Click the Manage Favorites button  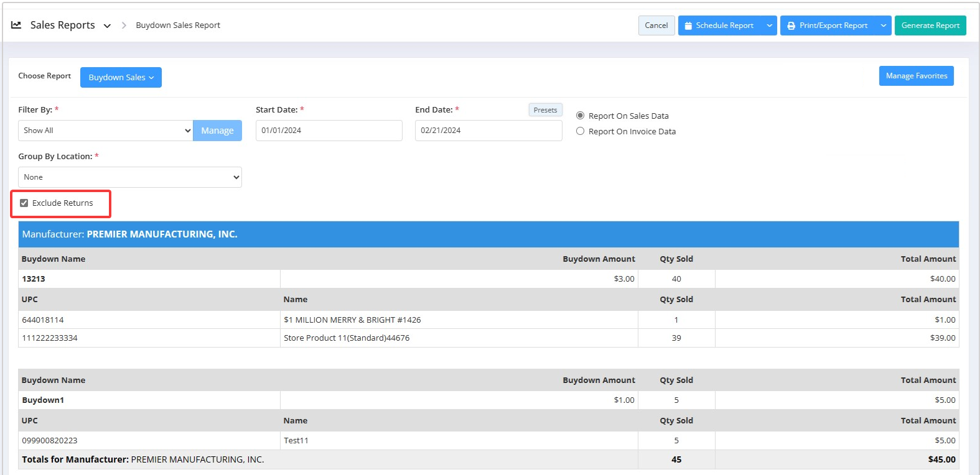pos(917,76)
